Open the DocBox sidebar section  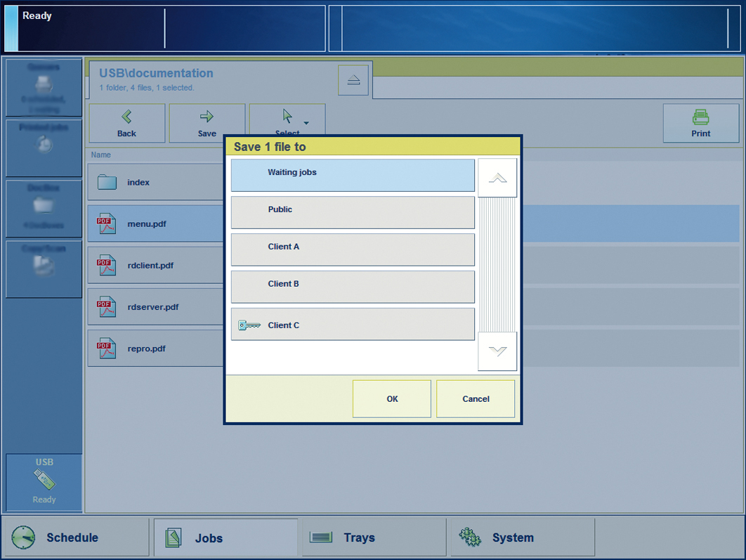(44, 209)
